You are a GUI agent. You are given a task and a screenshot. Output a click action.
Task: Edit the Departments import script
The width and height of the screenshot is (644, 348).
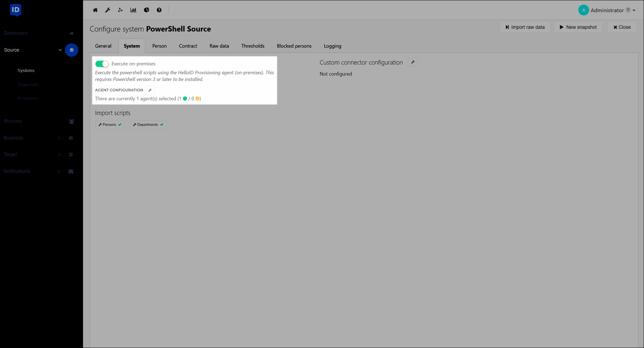point(148,125)
